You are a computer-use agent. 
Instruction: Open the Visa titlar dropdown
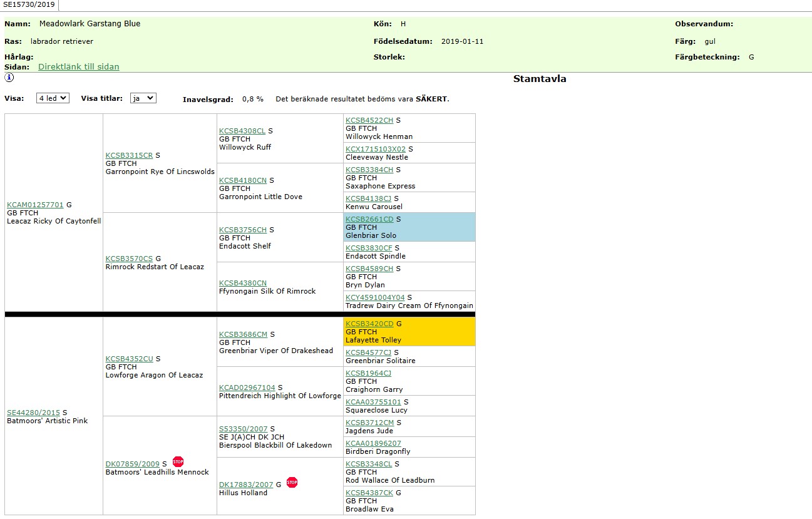click(143, 98)
